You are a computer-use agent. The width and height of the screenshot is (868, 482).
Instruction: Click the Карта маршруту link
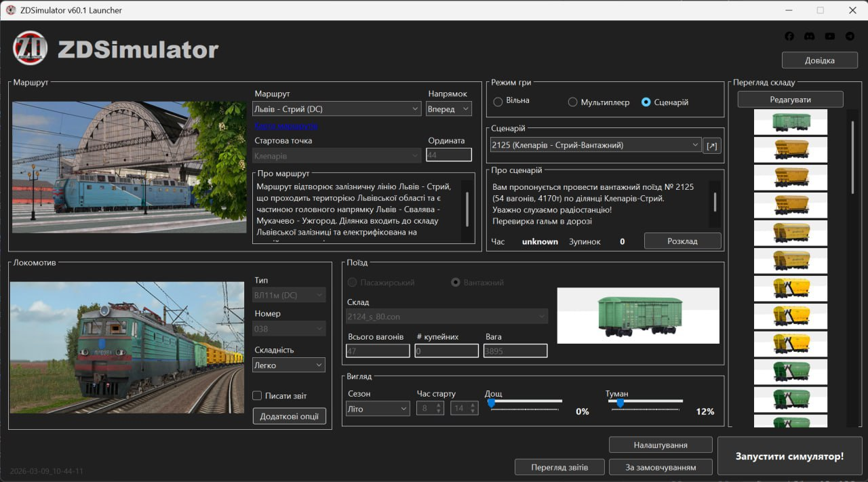(286, 126)
